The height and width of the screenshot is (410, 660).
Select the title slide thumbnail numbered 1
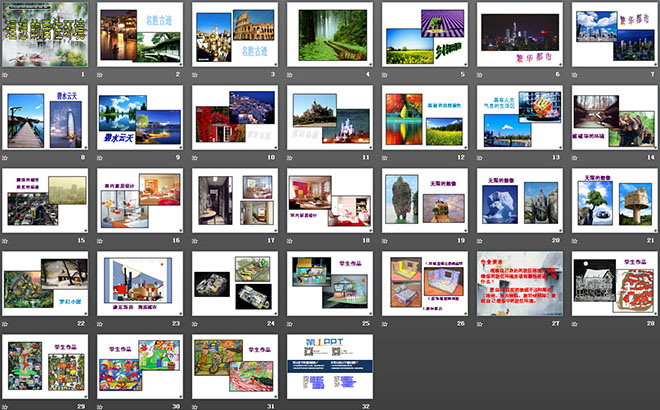44,35
